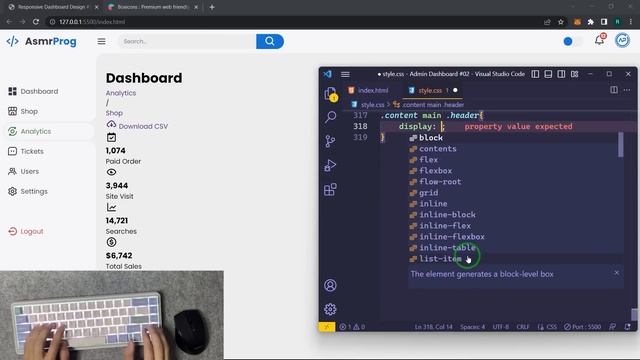Open new browser tab
The image size is (640, 360).
pos(212,7)
